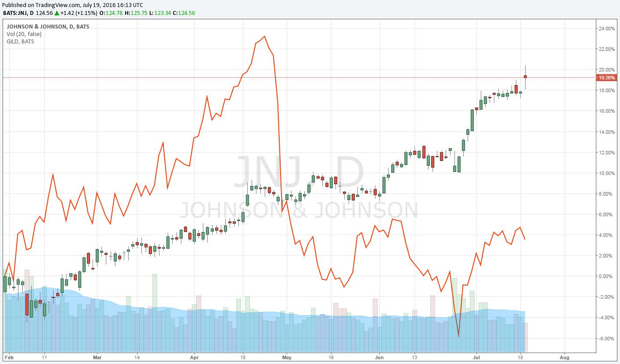The height and width of the screenshot is (364, 620).
Task: Click the 24.00% label on the percent axis
Action: pos(606,29)
